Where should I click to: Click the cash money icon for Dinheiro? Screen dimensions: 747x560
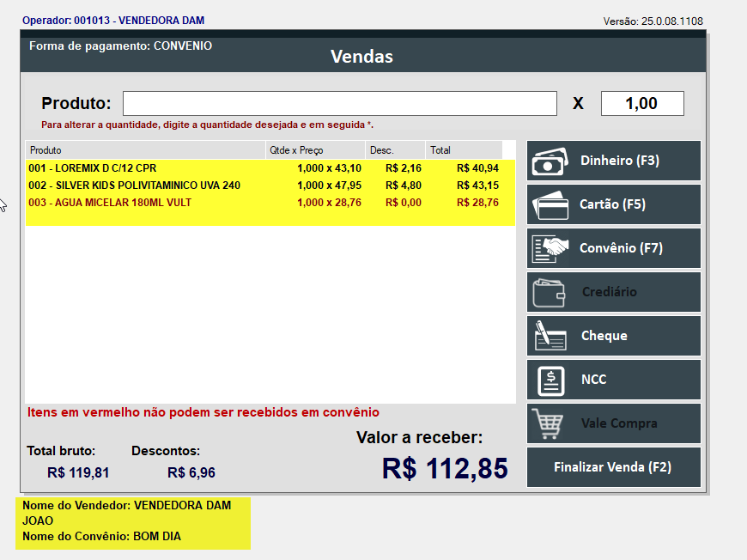pos(550,161)
